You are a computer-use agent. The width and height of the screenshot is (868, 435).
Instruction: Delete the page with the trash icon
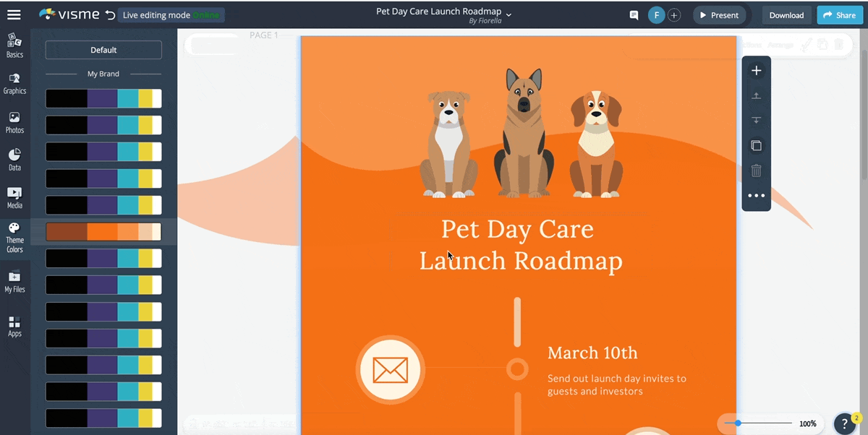pos(756,171)
